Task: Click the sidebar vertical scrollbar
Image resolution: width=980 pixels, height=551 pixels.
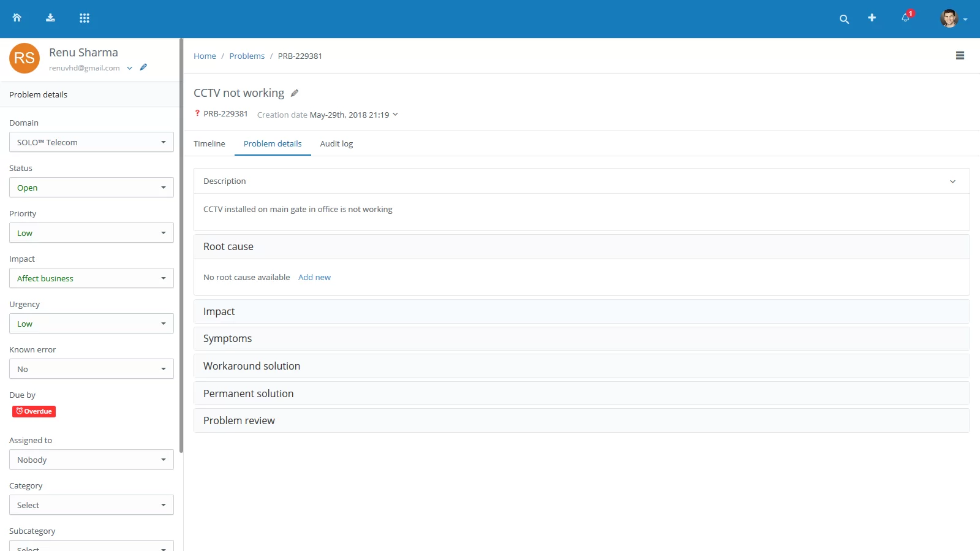Action: [x=181, y=245]
